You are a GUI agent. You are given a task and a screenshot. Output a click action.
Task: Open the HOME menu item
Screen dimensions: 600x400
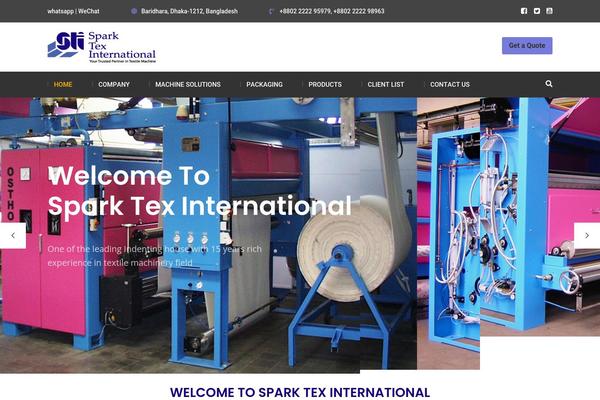click(63, 85)
